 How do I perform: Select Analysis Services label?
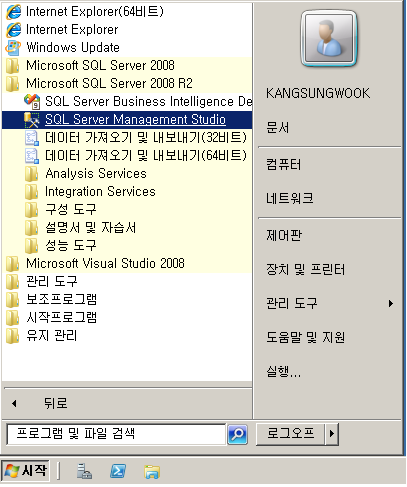coord(96,174)
